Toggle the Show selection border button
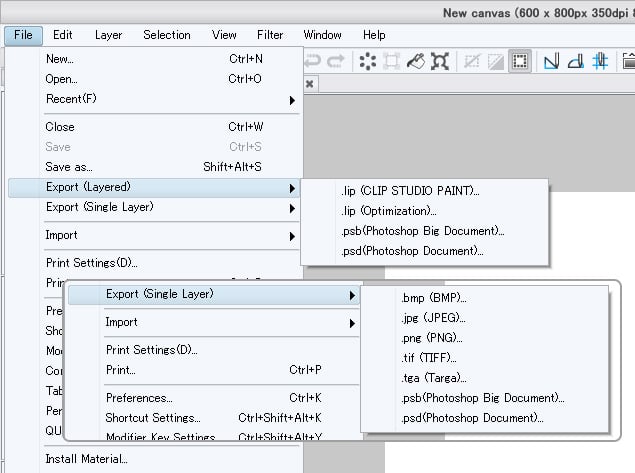The width and height of the screenshot is (635, 473). coord(519,62)
